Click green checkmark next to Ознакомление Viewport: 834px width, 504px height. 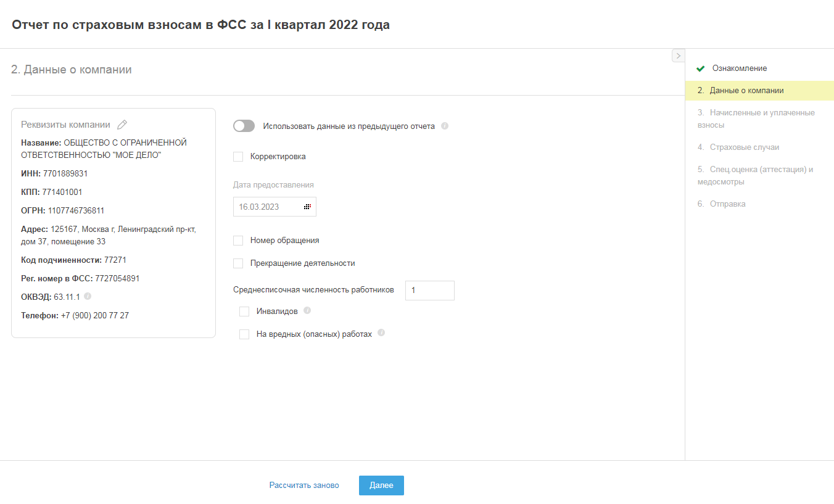coord(700,68)
